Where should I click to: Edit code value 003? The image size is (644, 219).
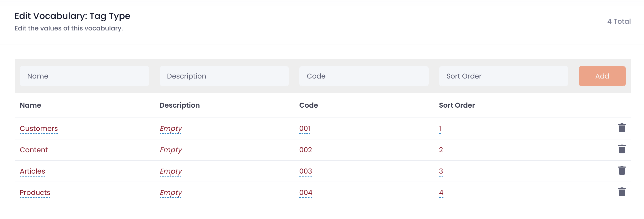click(x=306, y=171)
